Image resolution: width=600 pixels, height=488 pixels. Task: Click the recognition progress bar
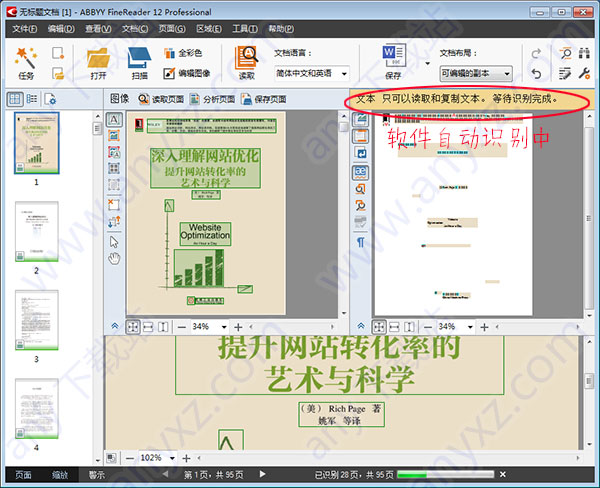pos(446,475)
